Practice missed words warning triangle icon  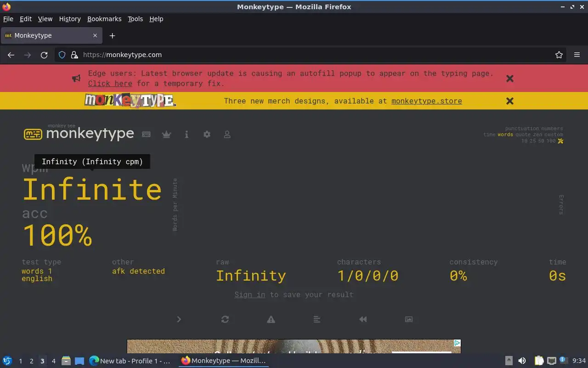click(x=271, y=319)
